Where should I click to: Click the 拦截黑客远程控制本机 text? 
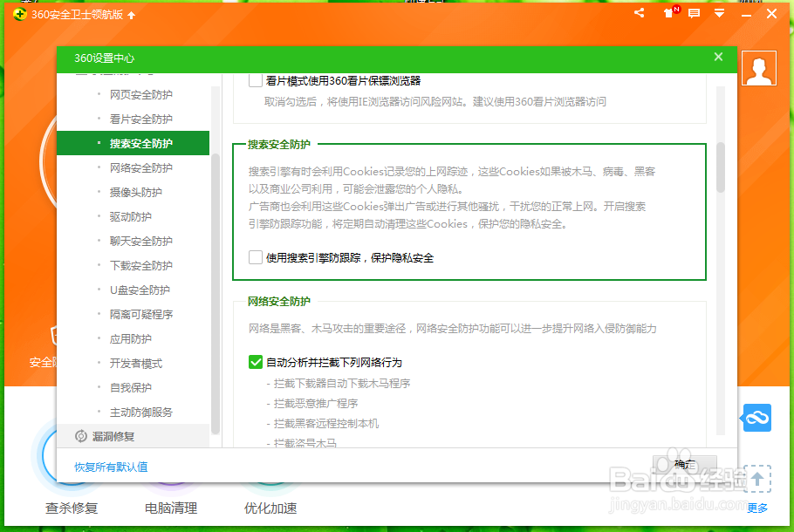tap(326, 423)
